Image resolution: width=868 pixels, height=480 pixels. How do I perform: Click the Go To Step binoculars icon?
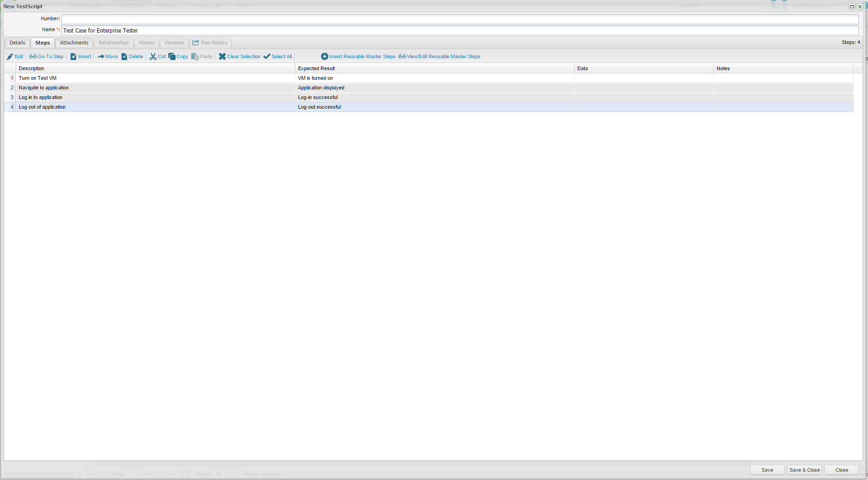[x=33, y=56]
